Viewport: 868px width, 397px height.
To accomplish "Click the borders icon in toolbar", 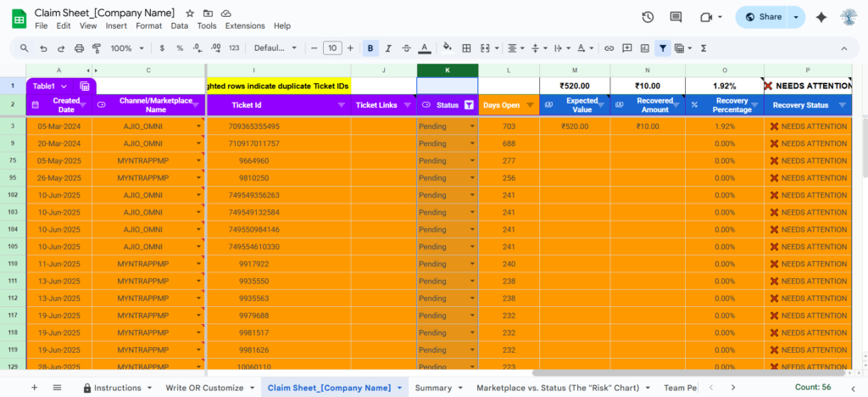I will [x=465, y=48].
